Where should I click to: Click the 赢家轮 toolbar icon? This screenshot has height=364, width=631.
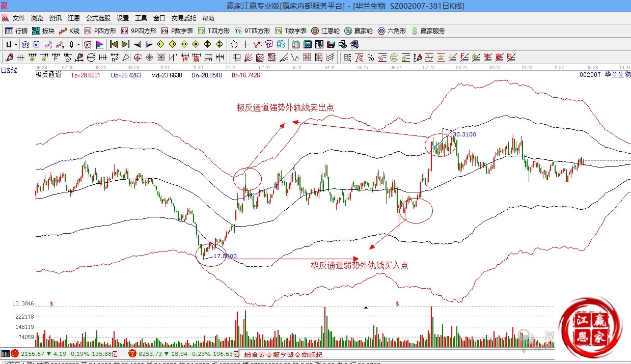coord(359,31)
